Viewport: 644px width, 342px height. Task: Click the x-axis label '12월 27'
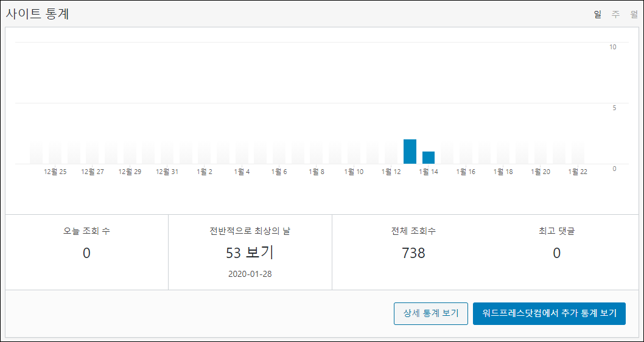point(93,172)
